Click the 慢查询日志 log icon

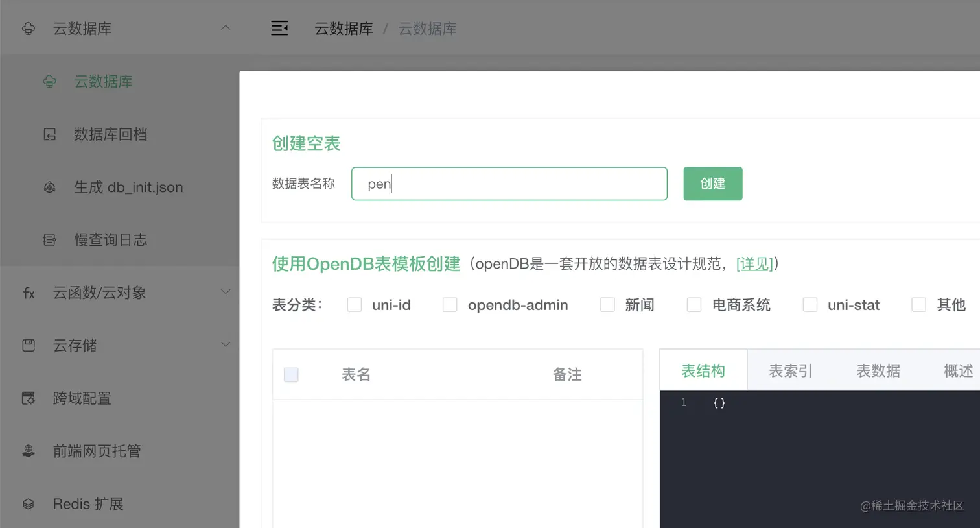tap(49, 240)
